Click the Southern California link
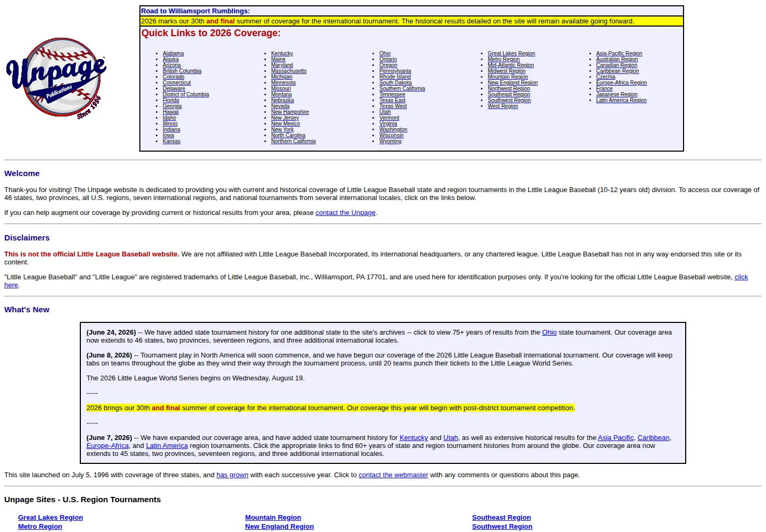Image resolution: width=766 pixels, height=532 pixels. pyautogui.click(x=402, y=89)
